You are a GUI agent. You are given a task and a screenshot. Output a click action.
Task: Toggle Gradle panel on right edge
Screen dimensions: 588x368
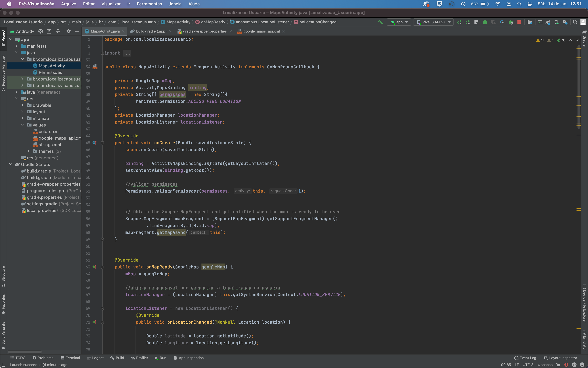[585, 38]
